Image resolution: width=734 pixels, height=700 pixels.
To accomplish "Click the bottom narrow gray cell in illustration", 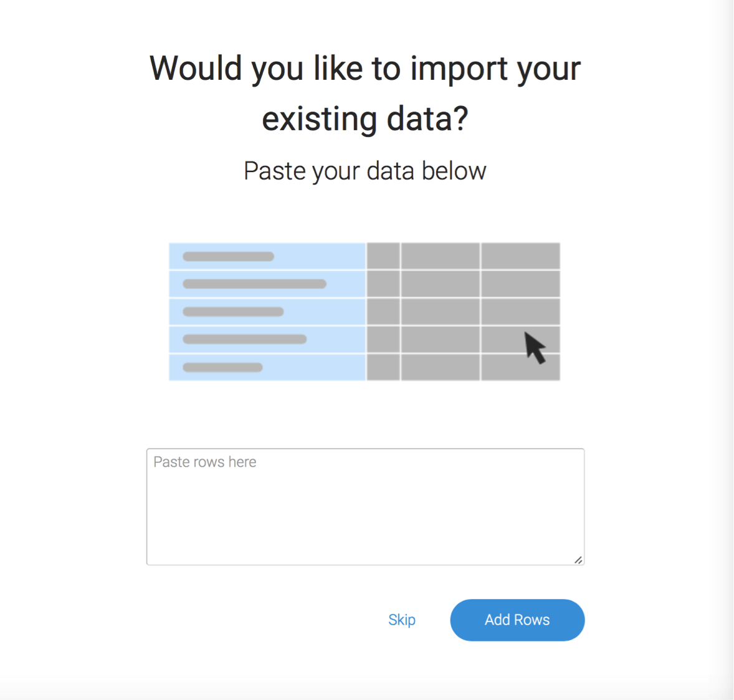I will pyautogui.click(x=383, y=367).
